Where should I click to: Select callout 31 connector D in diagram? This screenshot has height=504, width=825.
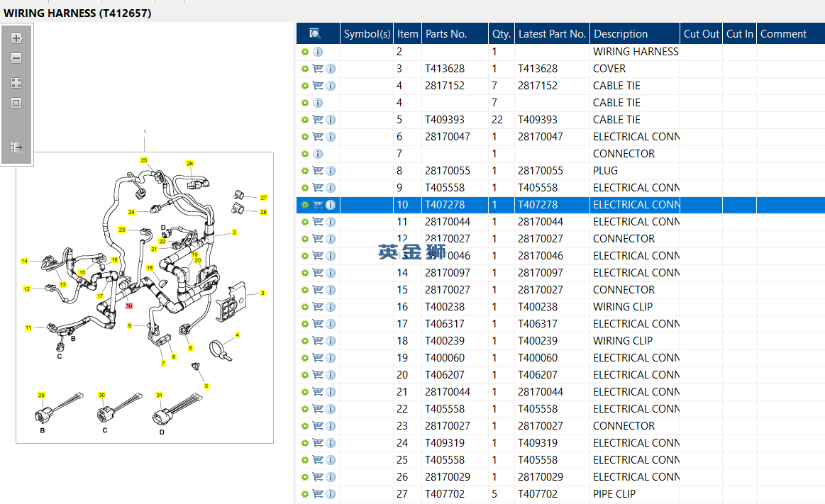click(159, 396)
